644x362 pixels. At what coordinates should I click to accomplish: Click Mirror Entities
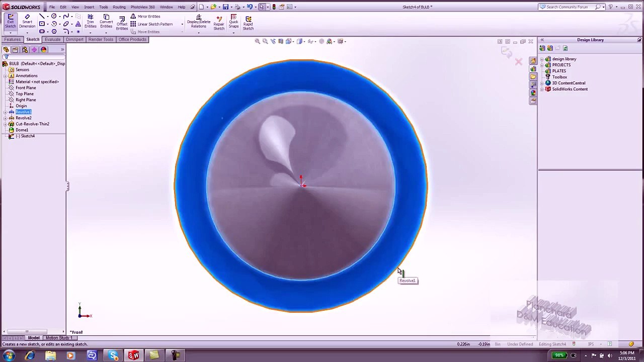coord(145,16)
